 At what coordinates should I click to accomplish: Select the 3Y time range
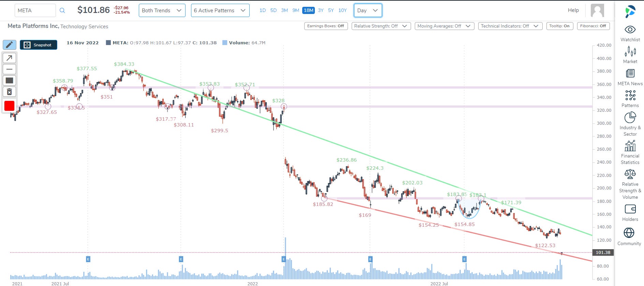click(321, 11)
